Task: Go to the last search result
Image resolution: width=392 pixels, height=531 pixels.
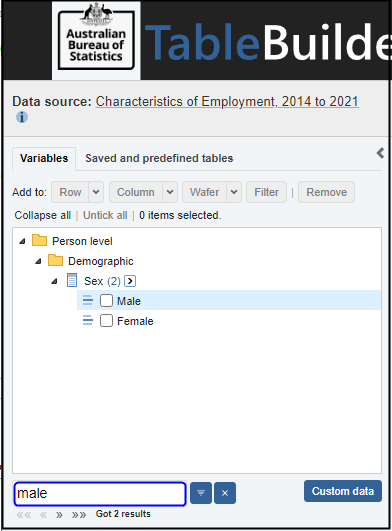Action: (79, 515)
